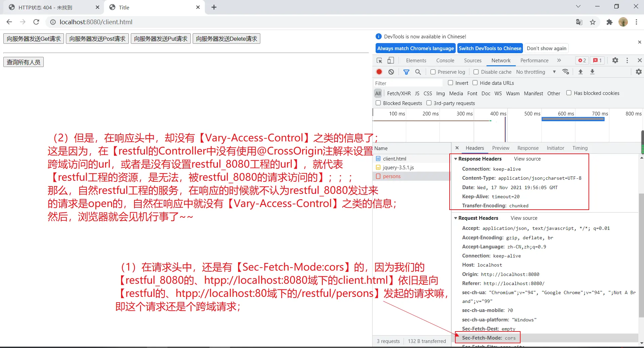This screenshot has width=644, height=348.
Task: Collapse the Response Headers section
Action: pos(456,159)
